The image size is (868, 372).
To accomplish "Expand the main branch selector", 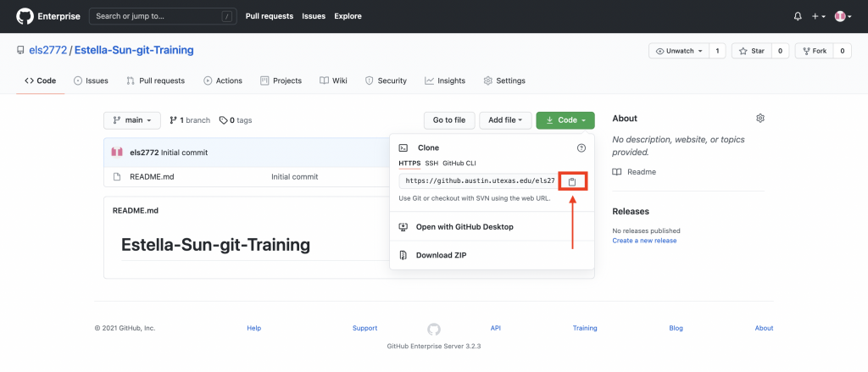I will [131, 120].
